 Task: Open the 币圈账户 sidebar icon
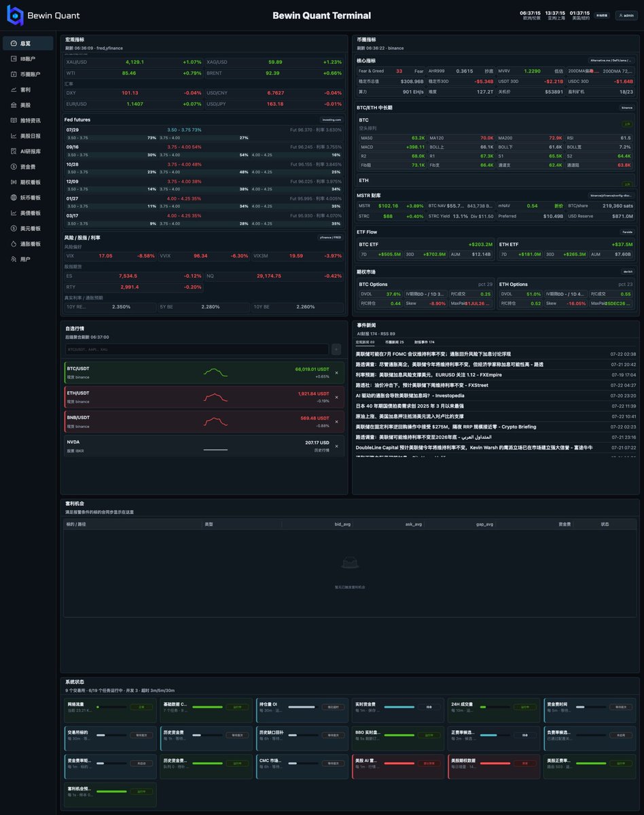coord(14,74)
